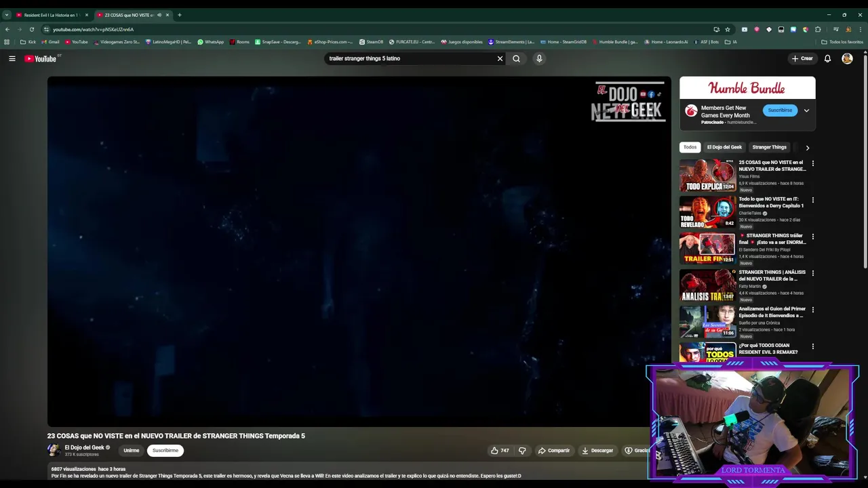868x488 pixels.
Task: Open thumbnail of '25 COSAS que NO VISTE'
Action: coord(707,176)
